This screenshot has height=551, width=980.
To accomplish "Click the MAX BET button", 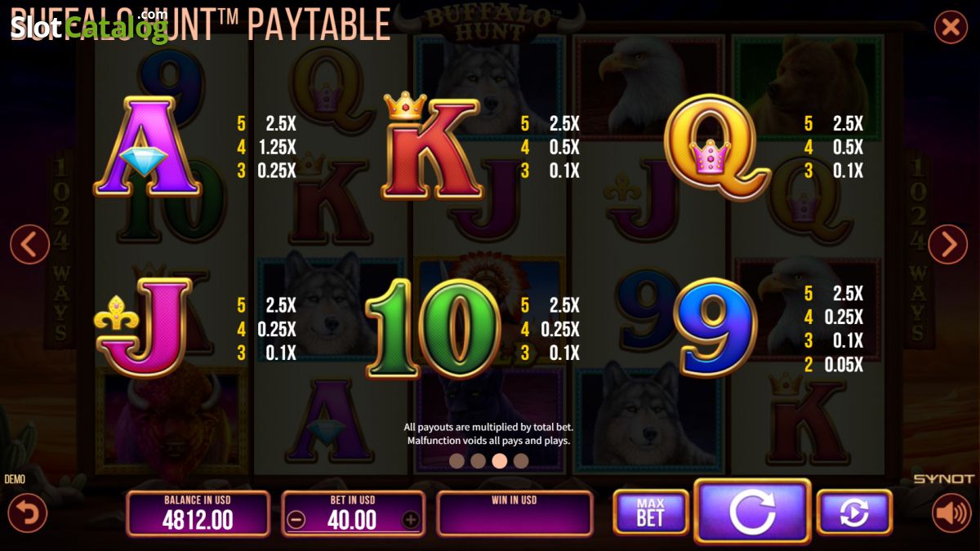I will click(650, 513).
